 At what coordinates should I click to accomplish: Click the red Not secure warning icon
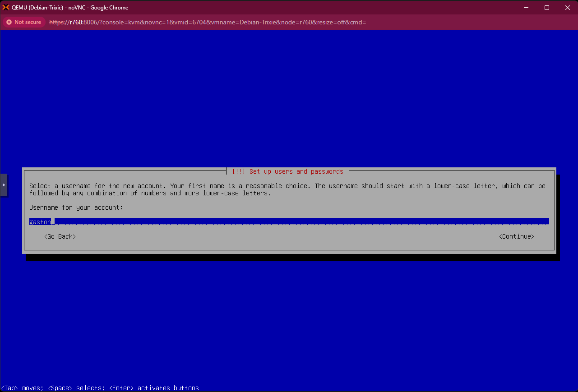pos(9,22)
